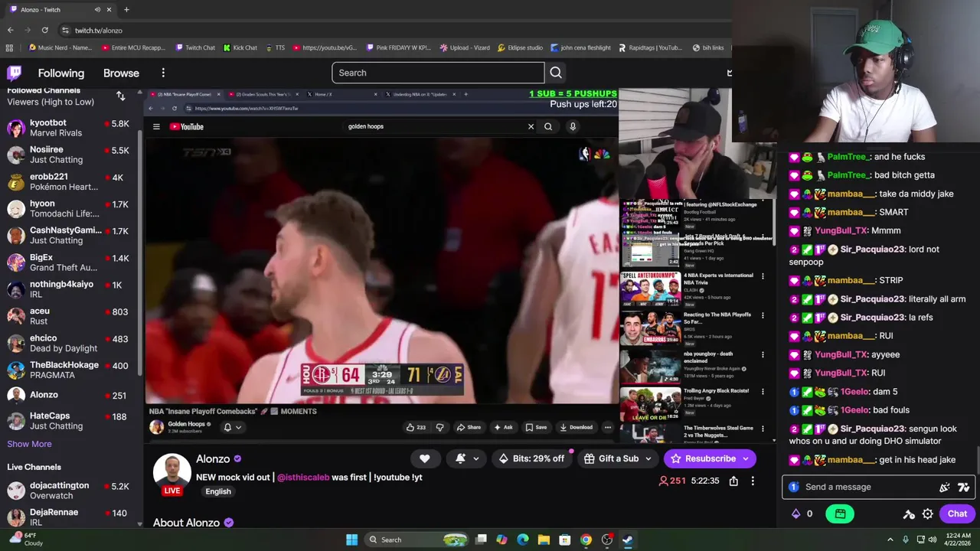
Task: Click the 7TV emote icon in chat
Action: click(963, 487)
